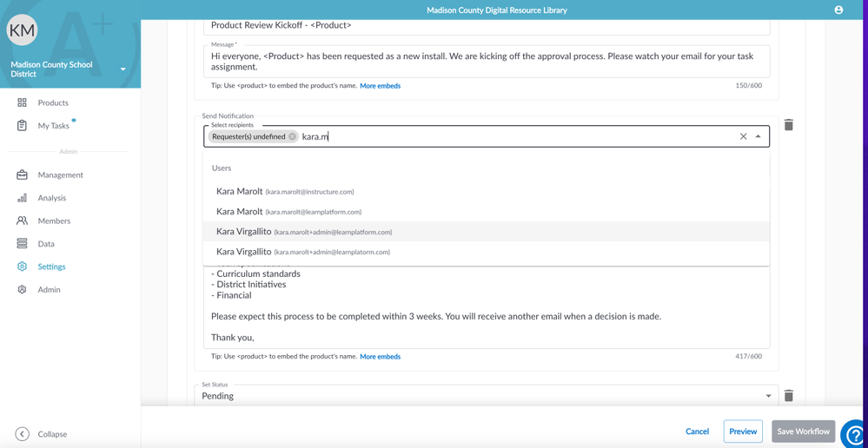Open the user account icon
The height and width of the screenshot is (448, 868).
[x=838, y=10]
